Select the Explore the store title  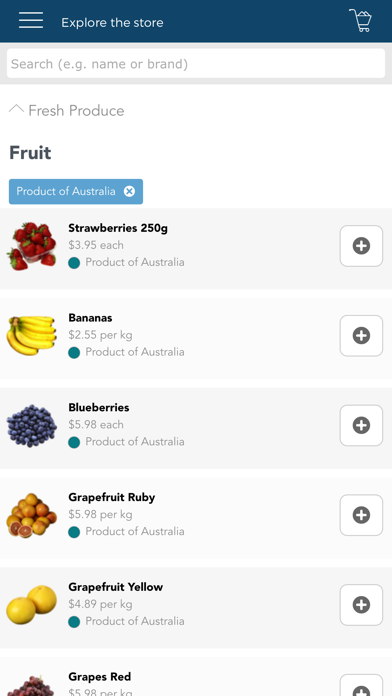click(x=112, y=23)
